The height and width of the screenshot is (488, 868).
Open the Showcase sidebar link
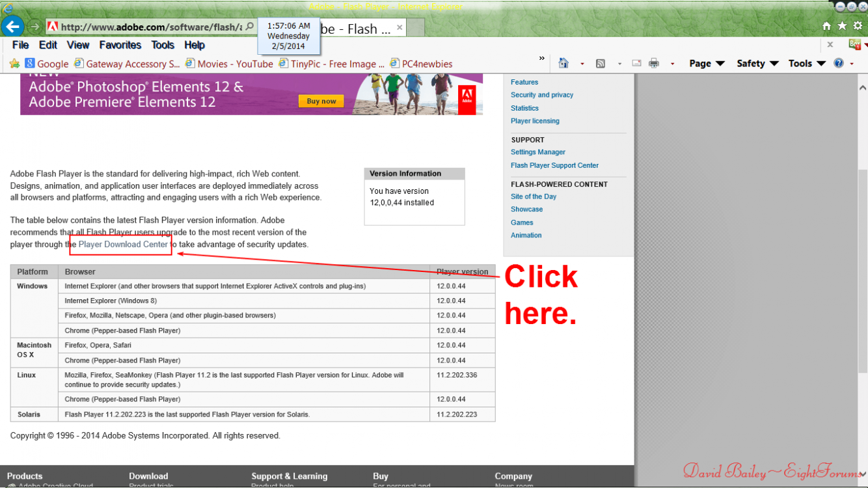[526, 210]
